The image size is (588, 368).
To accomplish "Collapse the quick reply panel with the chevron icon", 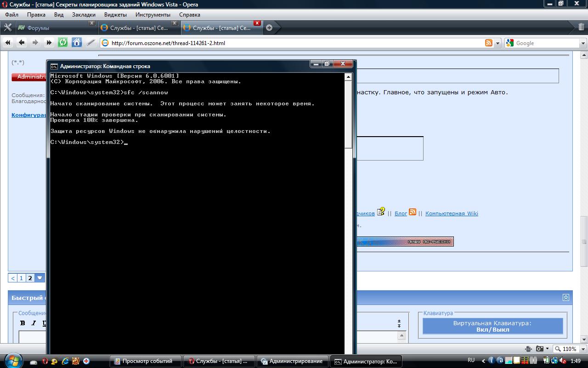I will point(566,298).
